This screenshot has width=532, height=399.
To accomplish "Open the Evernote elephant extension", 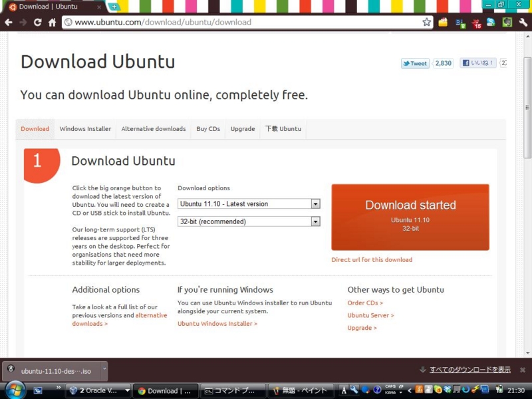I will pos(507,23).
